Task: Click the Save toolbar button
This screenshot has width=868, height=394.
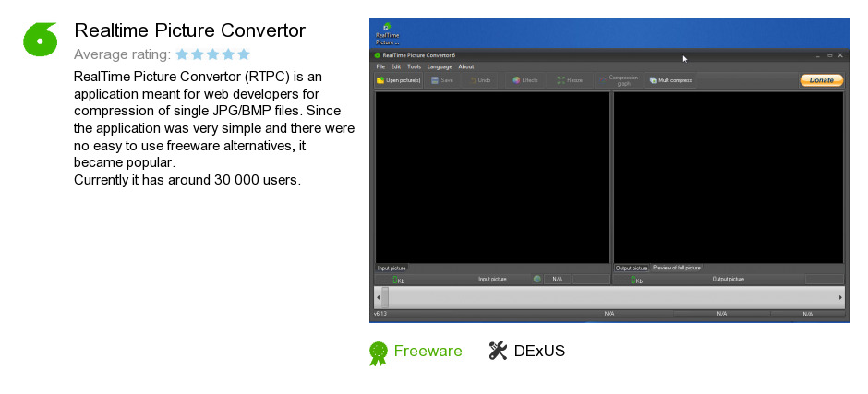Action: click(443, 80)
